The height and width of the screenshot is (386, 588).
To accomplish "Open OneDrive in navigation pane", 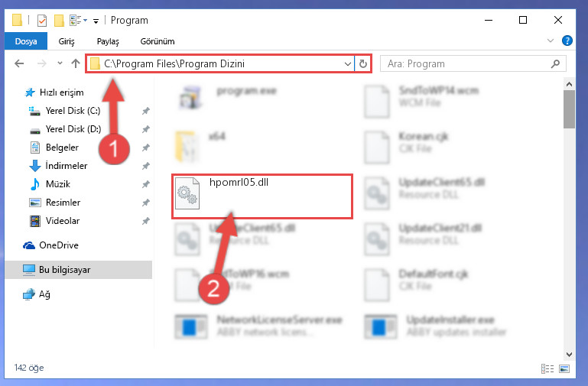I will [59, 245].
